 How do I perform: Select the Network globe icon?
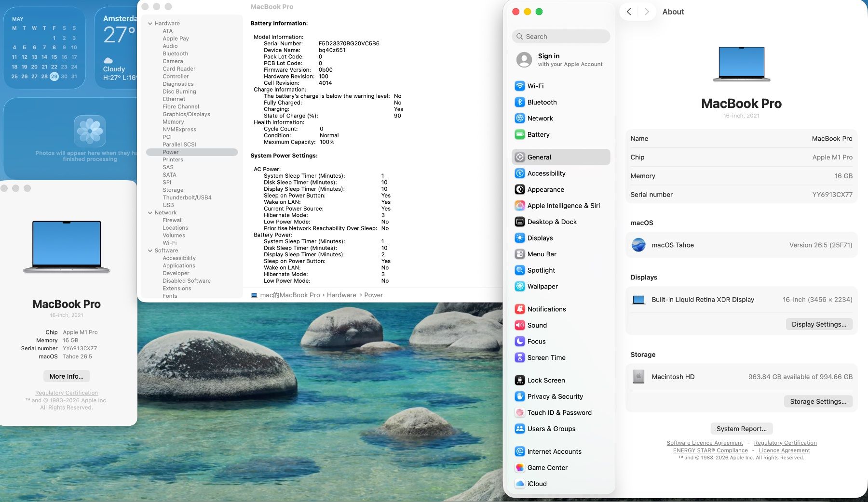(520, 118)
